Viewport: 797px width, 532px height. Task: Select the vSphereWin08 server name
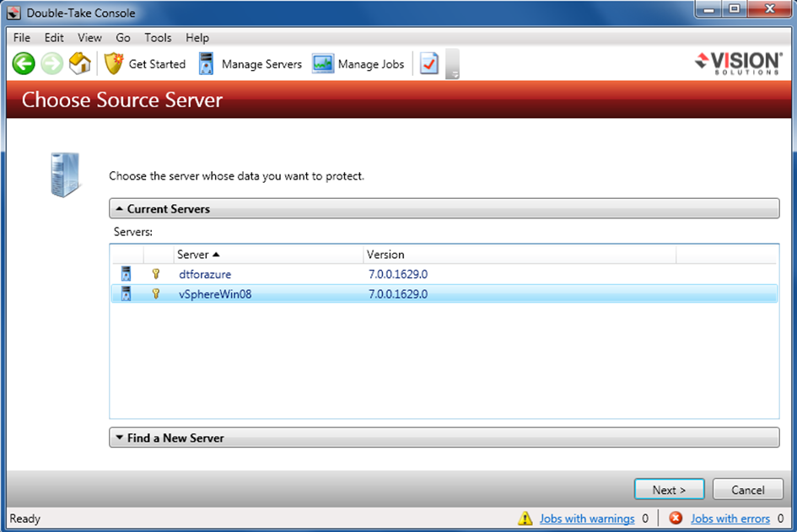(215, 293)
